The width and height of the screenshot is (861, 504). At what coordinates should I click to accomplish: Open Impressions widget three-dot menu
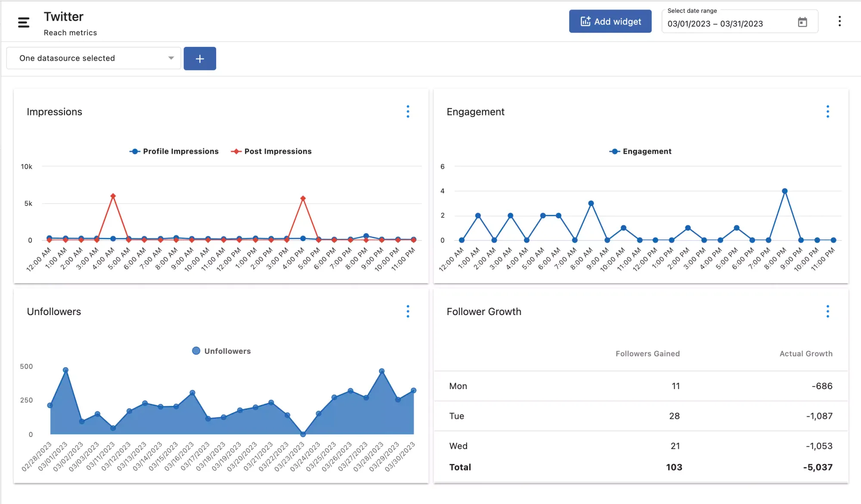coord(408,112)
